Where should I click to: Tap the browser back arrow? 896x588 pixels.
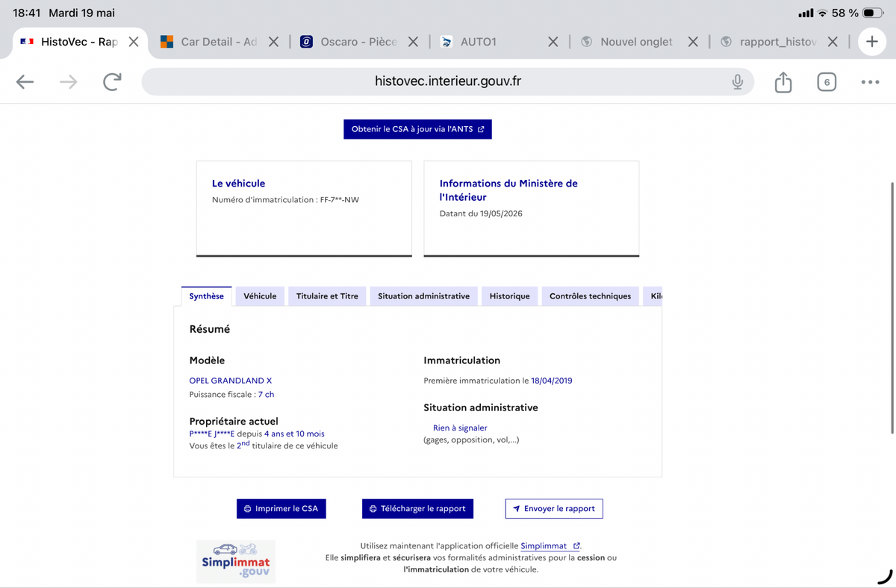coord(25,82)
